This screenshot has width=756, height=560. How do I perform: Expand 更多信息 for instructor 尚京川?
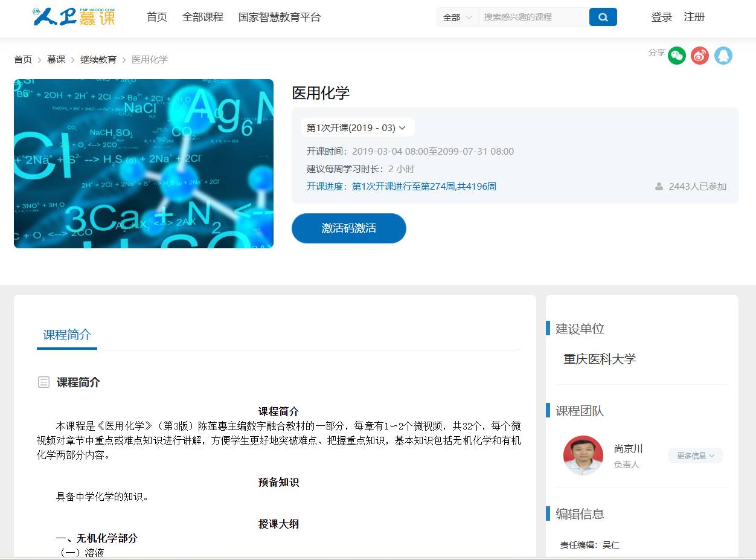pyautogui.click(x=695, y=455)
